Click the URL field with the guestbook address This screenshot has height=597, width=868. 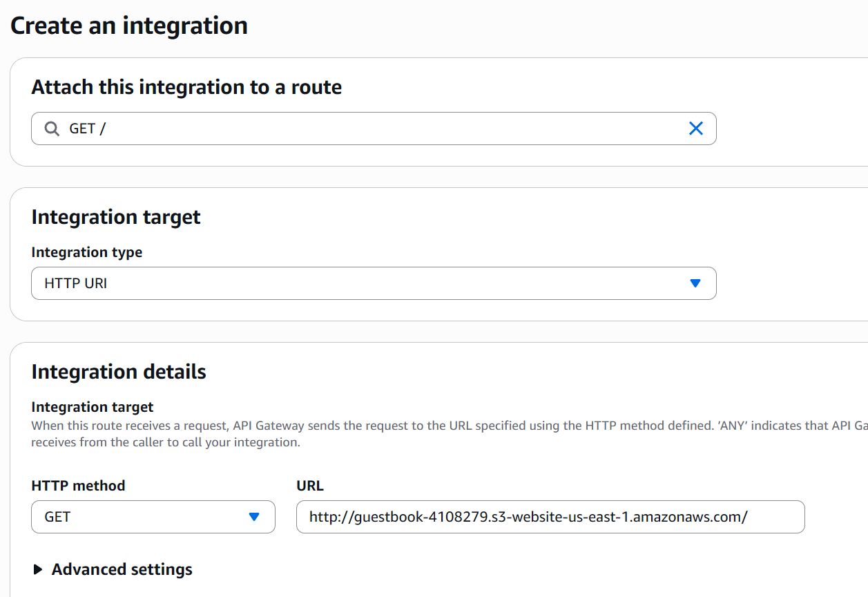coord(550,517)
